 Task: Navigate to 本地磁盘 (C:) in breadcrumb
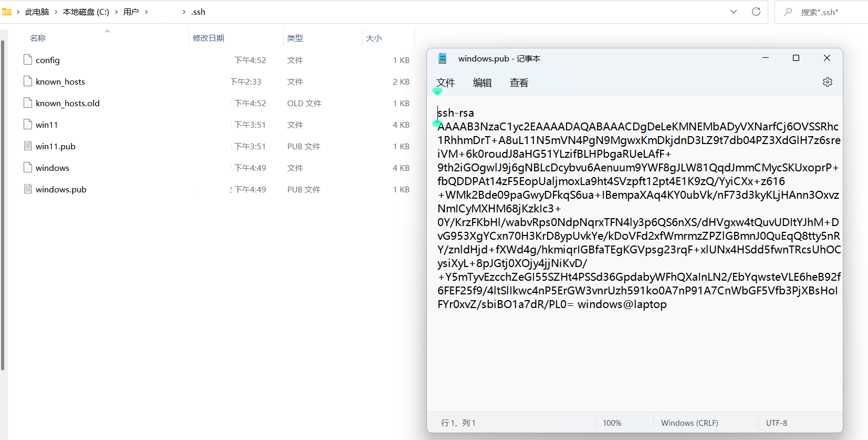[x=86, y=12]
